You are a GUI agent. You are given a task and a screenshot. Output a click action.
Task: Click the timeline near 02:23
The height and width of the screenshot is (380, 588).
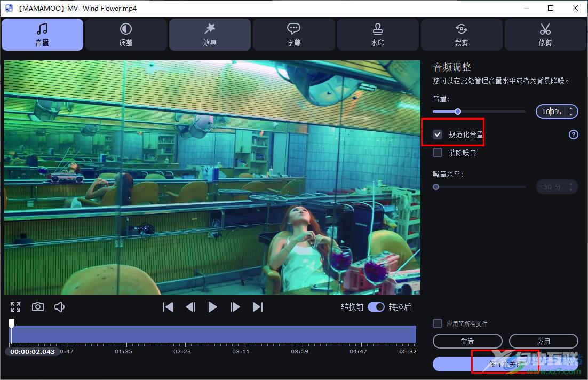click(x=182, y=334)
